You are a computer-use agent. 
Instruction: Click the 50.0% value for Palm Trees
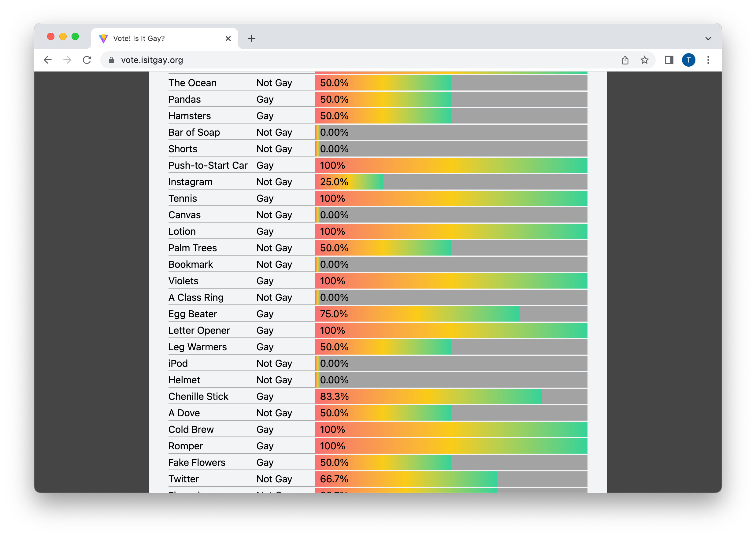(334, 248)
